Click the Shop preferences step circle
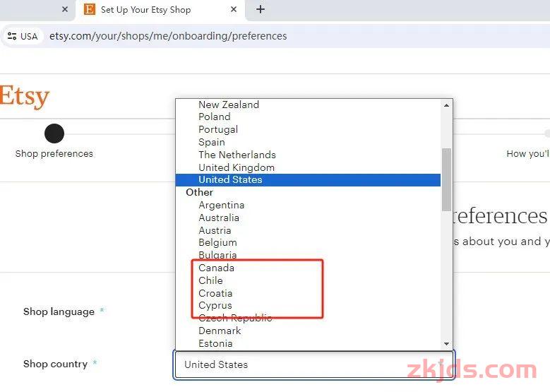 (x=54, y=133)
